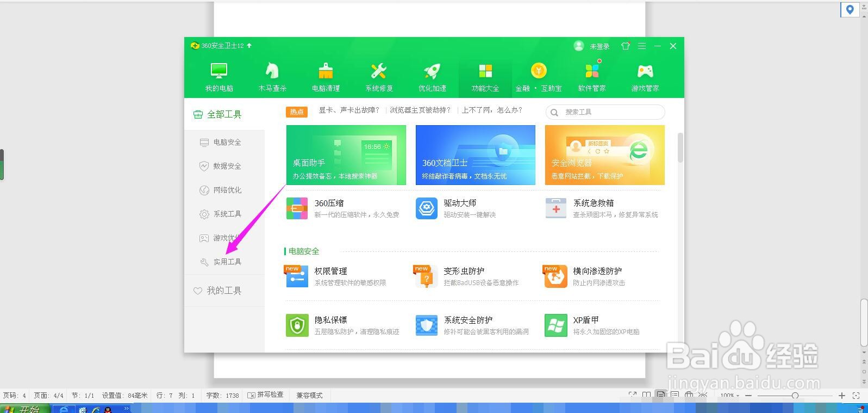The width and height of the screenshot is (868, 413).
Task: Open 横向渗透防护 tool icon
Action: 555,276
